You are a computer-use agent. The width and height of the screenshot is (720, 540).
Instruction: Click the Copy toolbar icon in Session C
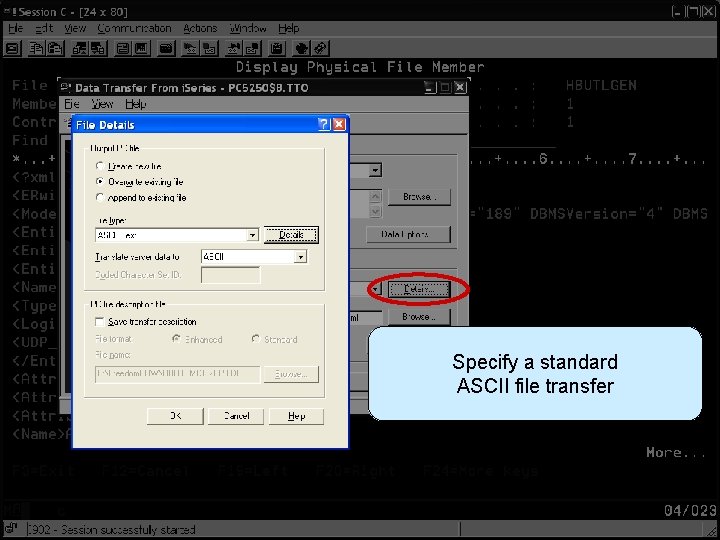tap(37, 48)
